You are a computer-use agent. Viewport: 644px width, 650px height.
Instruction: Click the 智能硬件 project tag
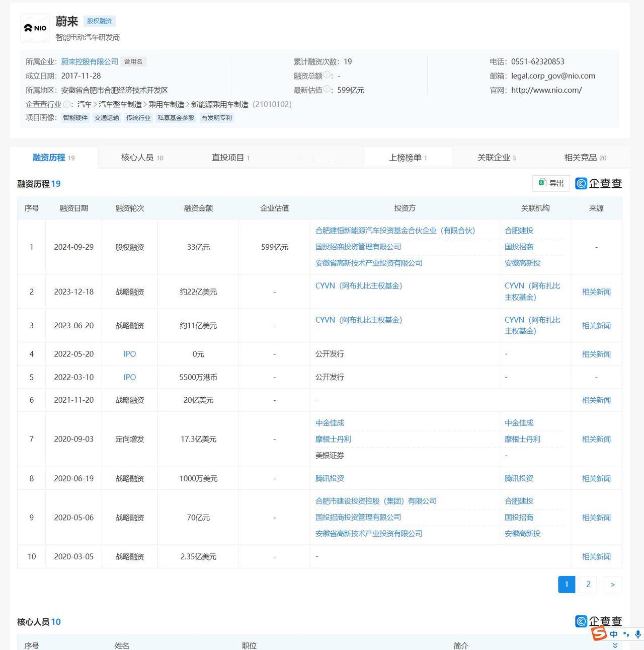click(x=75, y=118)
